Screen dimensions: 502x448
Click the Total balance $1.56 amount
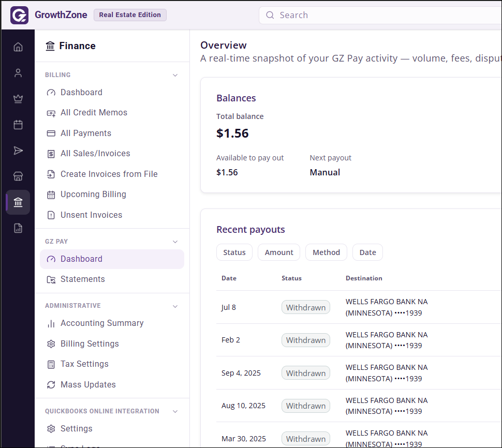[232, 133]
